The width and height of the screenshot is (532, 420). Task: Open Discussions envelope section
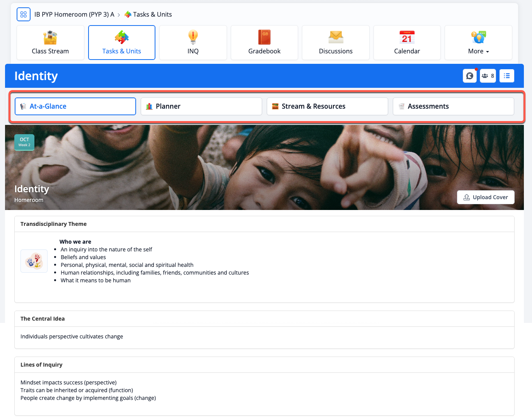336,43
